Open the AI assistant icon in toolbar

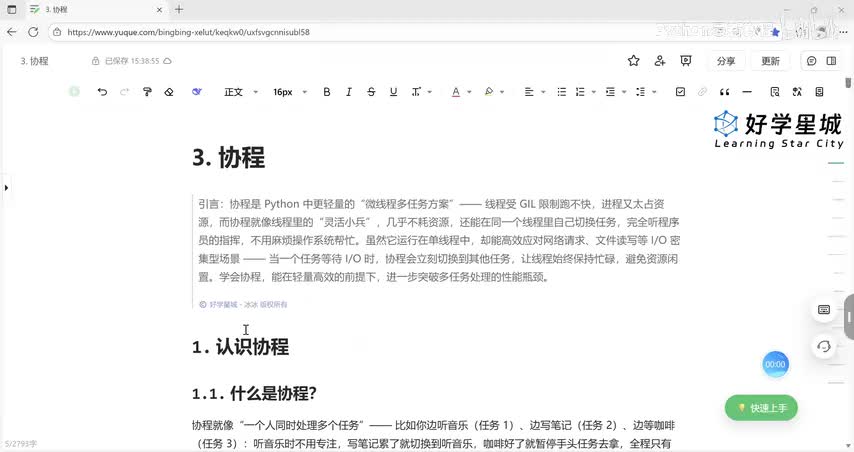tap(197, 92)
